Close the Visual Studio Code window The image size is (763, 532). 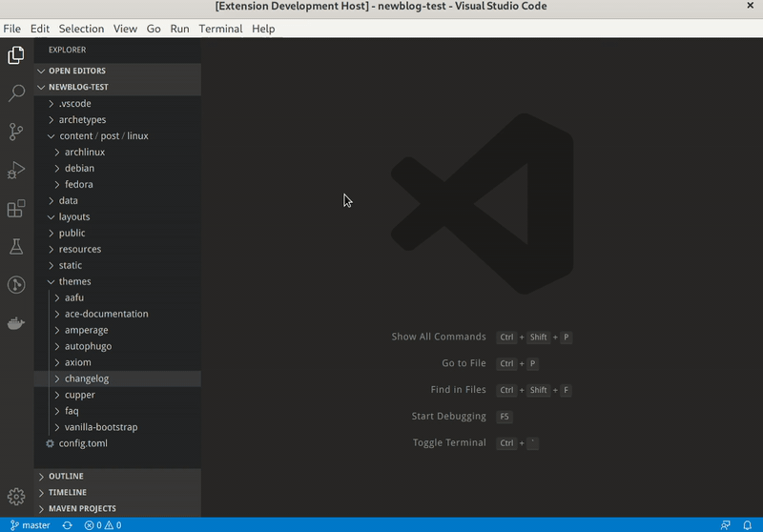pos(750,6)
